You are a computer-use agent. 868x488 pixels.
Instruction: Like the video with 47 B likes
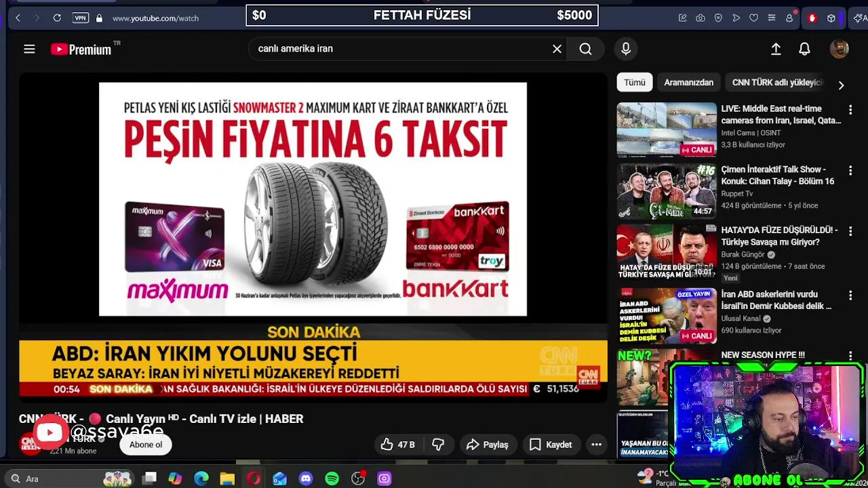click(x=397, y=445)
